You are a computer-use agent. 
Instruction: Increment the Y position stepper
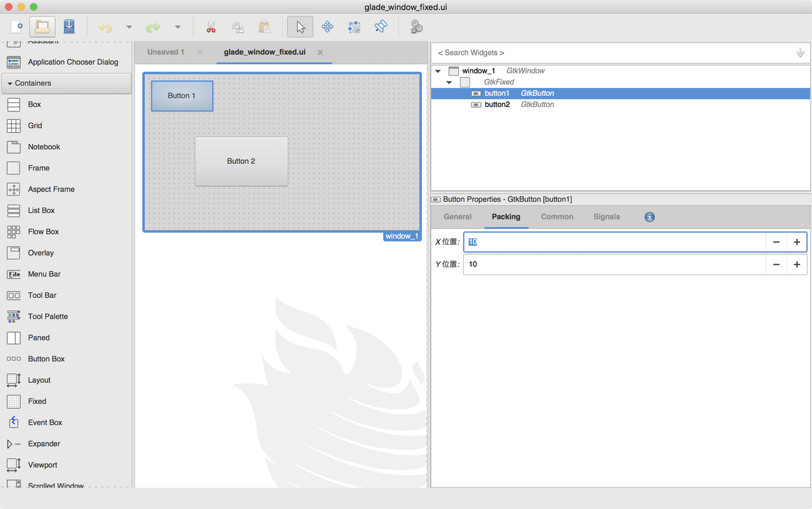tap(797, 264)
